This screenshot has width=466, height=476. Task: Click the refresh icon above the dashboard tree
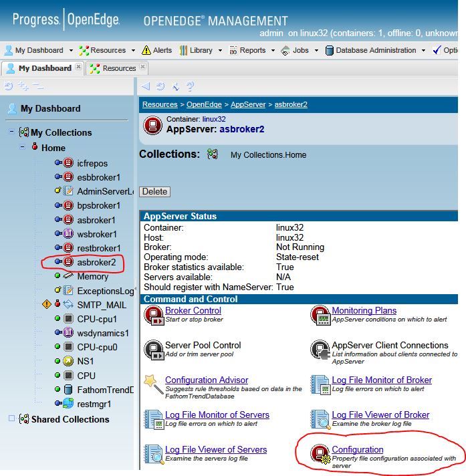9,86
